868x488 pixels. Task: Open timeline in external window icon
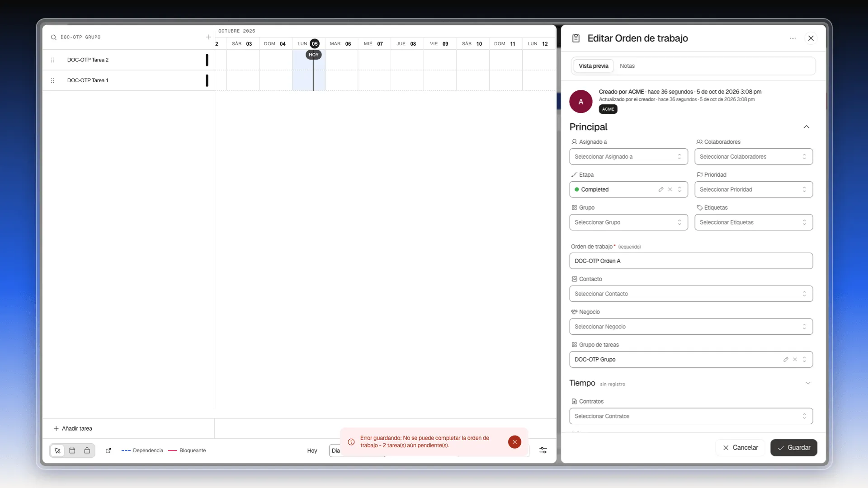[x=108, y=450]
